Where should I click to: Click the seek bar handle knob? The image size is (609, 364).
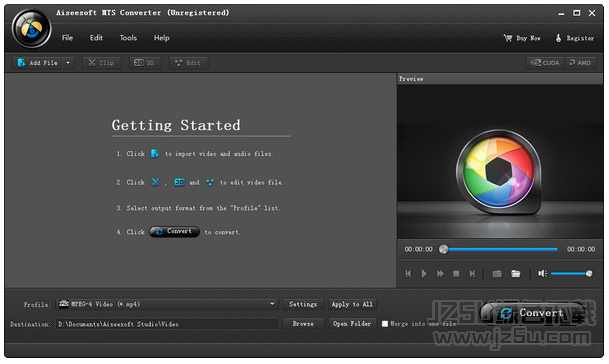pos(443,249)
